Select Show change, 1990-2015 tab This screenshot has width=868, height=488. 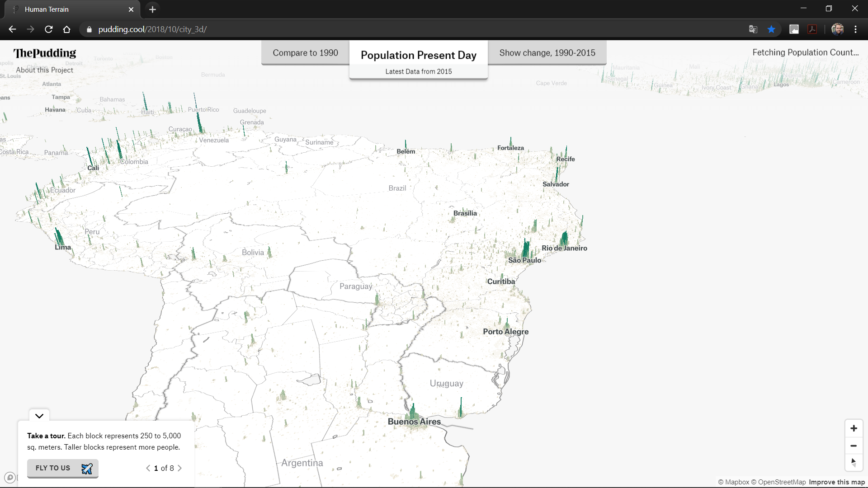click(547, 53)
